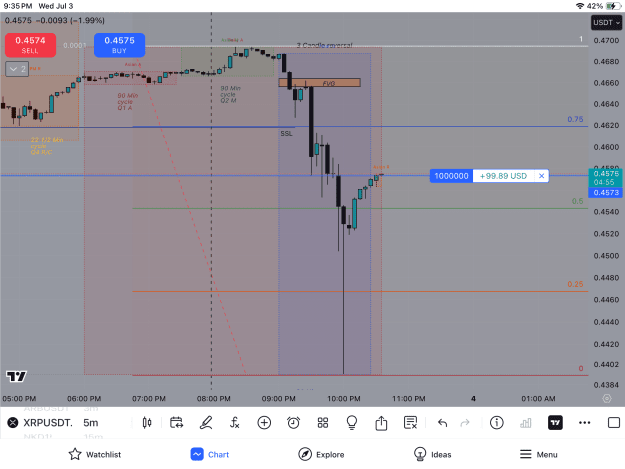Image resolution: width=625 pixels, height=469 pixels.
Task: Select the orange FVG rectangle drawing
Action: click(x=319, y=82)
